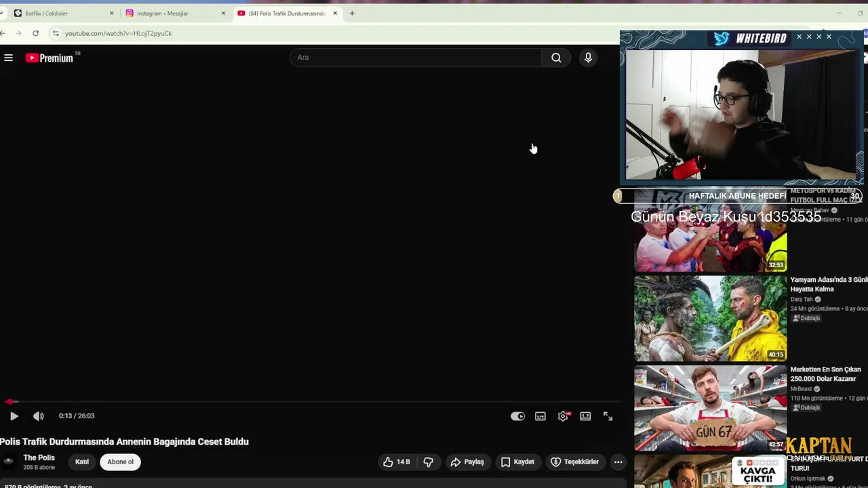868x488 pixels.
Task: Switch to theater mode icon
Action: (x=585, y=416)
